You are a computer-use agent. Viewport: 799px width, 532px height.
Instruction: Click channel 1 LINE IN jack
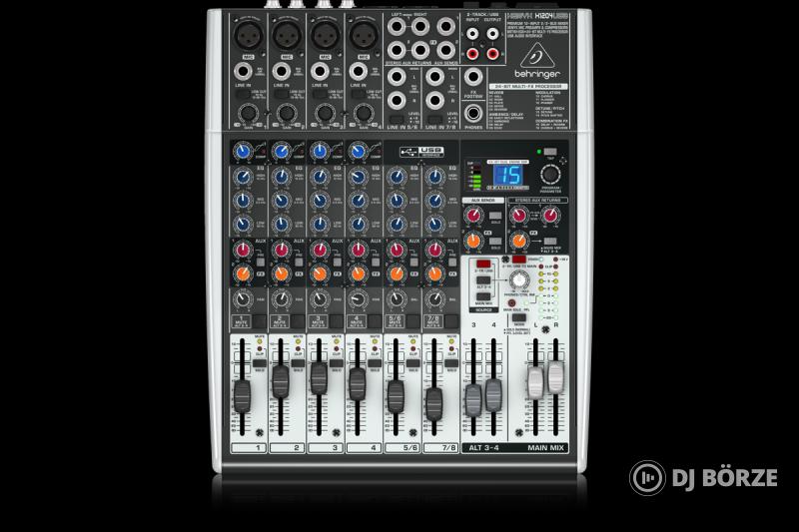tap(243, 72)
